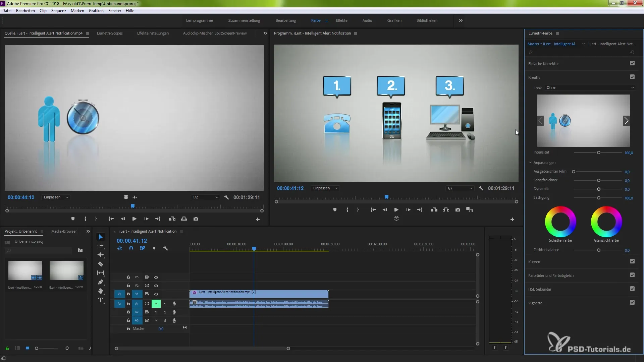Toggle Kurven checkbox
644x362 pixels.
click(x=632, y=261)
